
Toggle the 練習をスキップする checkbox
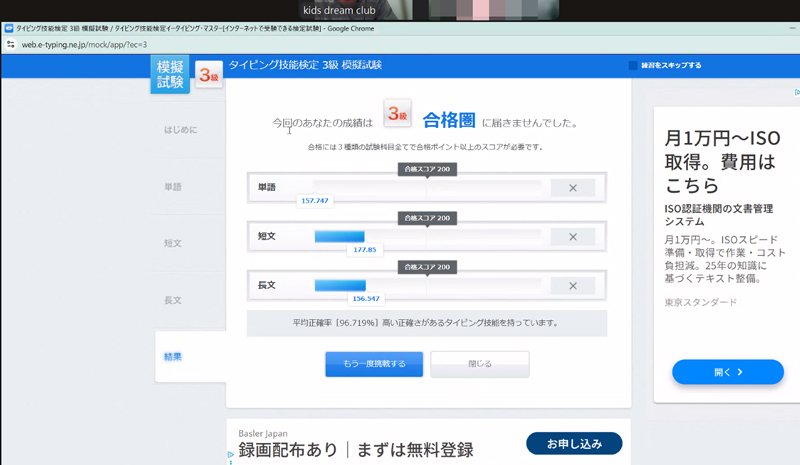tap(633, 65)
